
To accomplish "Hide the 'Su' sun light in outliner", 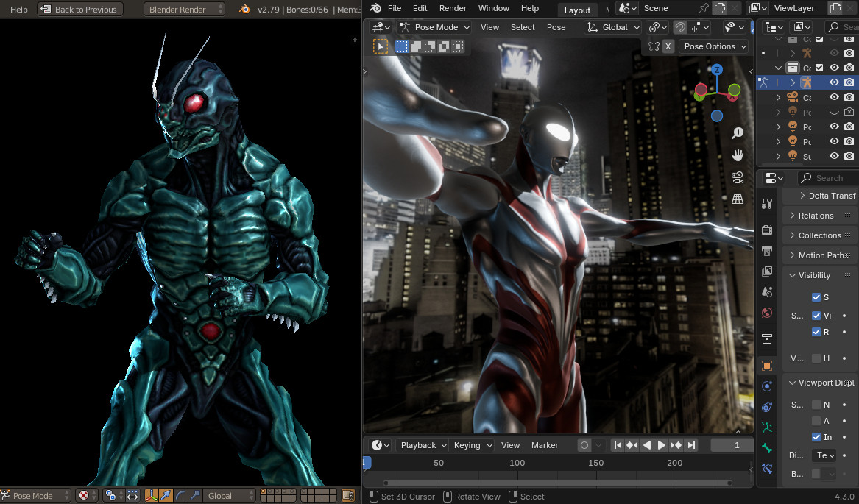I will coord(834,155).
